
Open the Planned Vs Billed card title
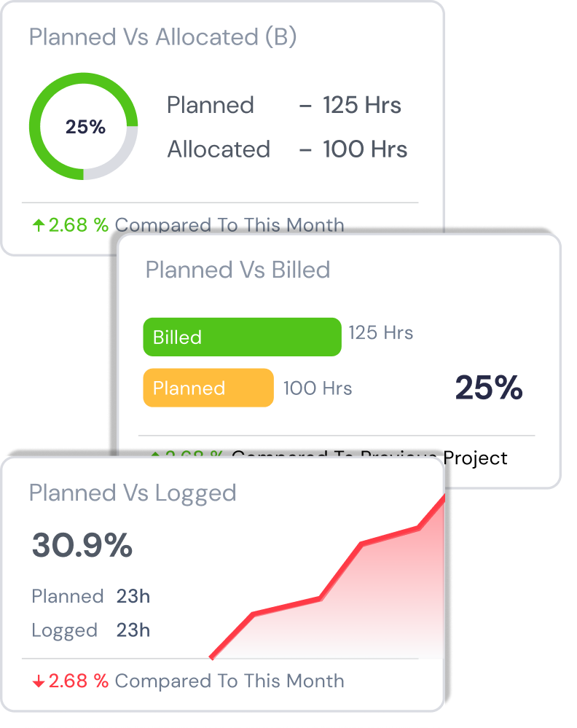click(x=238, y=270)
